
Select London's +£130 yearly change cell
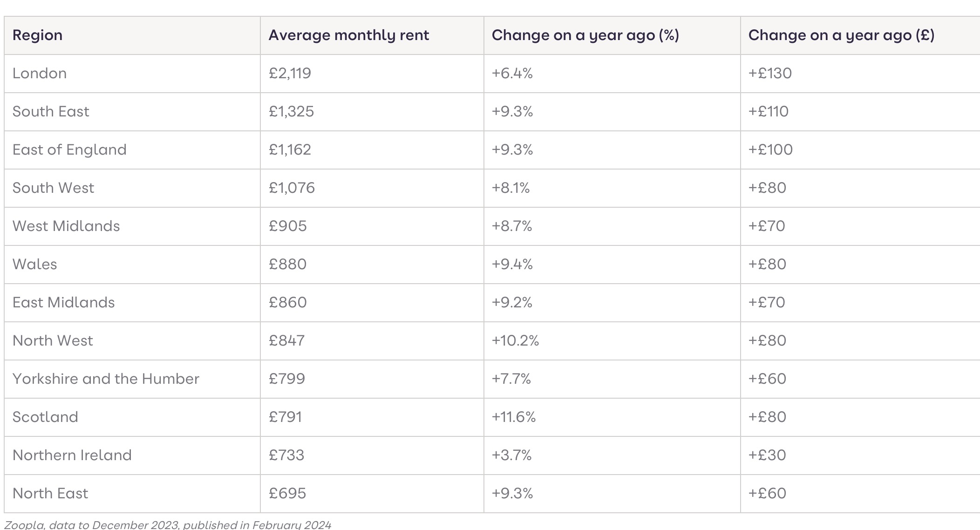tap(770, 74)
